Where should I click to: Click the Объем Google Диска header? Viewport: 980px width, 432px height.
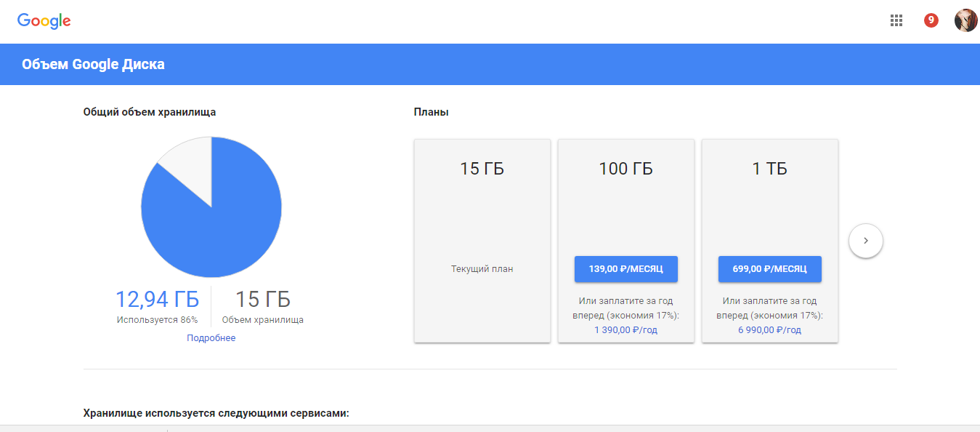click(x=94, y=64)
